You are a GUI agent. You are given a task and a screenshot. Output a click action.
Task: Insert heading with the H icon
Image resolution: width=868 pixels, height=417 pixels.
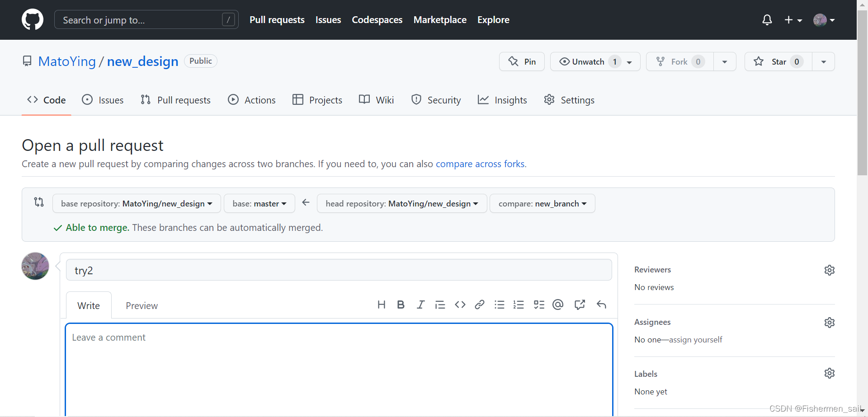click(x=382, y=305)
